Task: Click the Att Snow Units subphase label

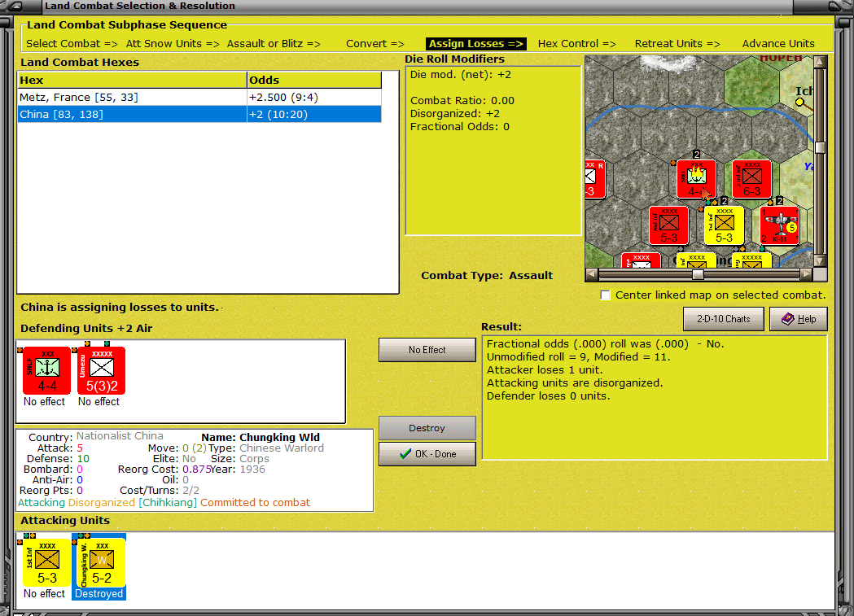Action: (x=173, y=43)
